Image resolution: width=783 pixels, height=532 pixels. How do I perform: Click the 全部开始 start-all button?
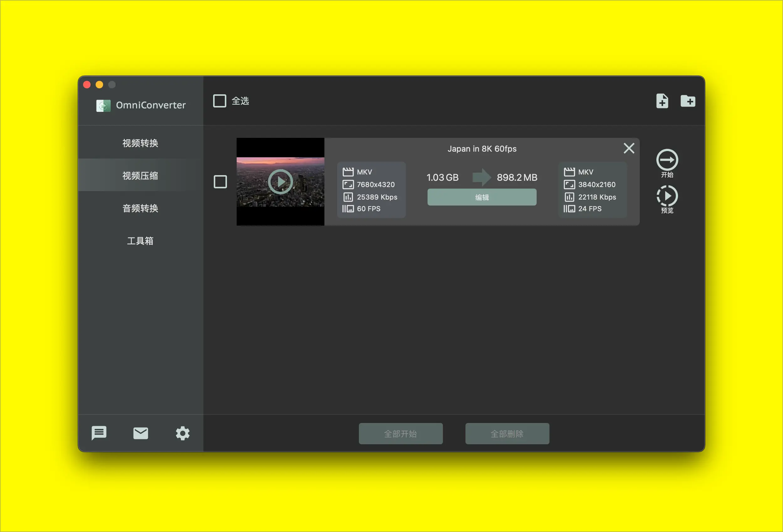coord(401,434)
